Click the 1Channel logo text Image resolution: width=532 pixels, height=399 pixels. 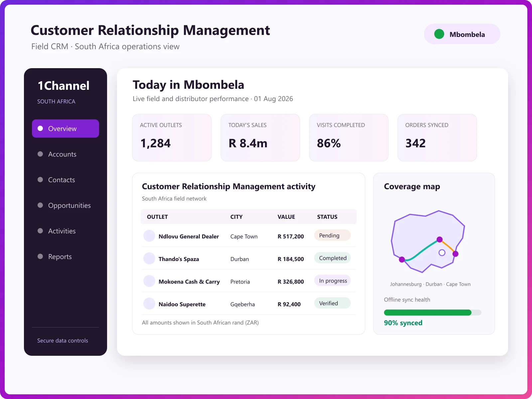[x=64, y=85]
